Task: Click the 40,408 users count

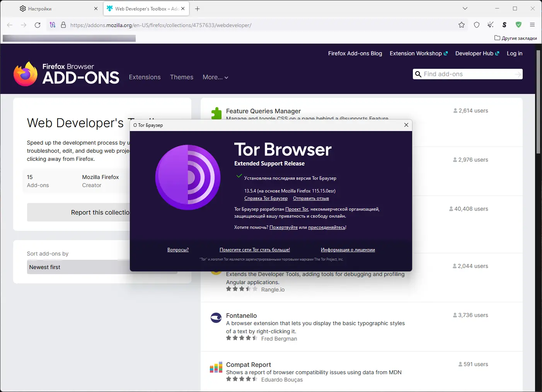Action: click(x=469, y=209)
